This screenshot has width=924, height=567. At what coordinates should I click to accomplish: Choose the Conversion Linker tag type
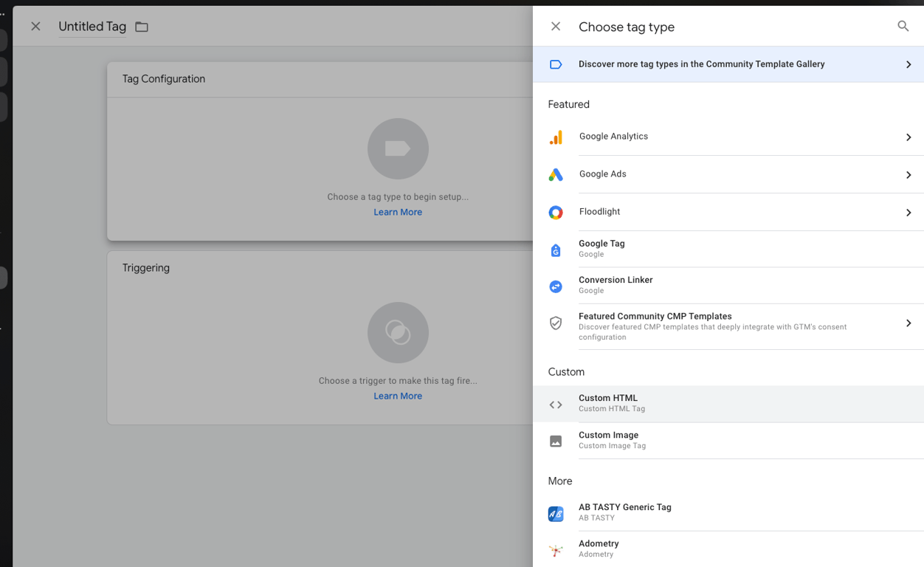(616, 281)
